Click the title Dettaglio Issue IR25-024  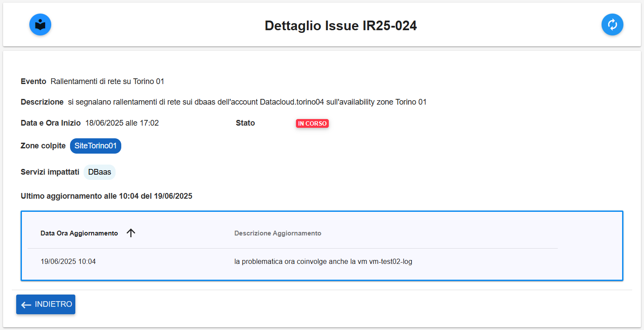(x=341, y=26)
